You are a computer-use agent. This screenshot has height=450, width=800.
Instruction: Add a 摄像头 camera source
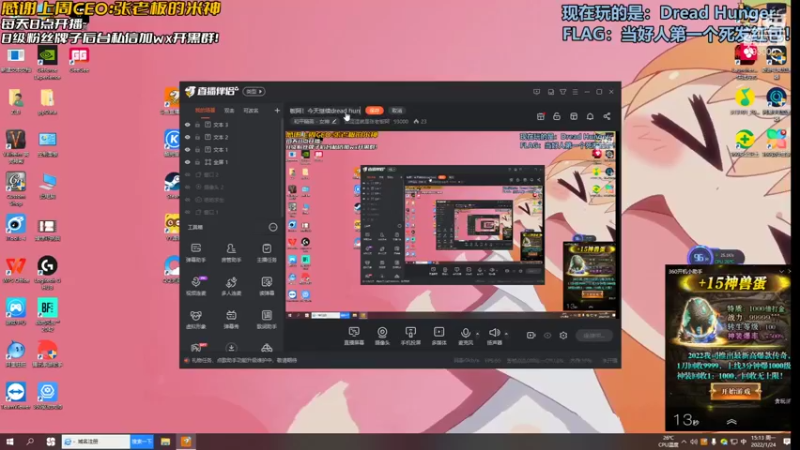[382, 336]
